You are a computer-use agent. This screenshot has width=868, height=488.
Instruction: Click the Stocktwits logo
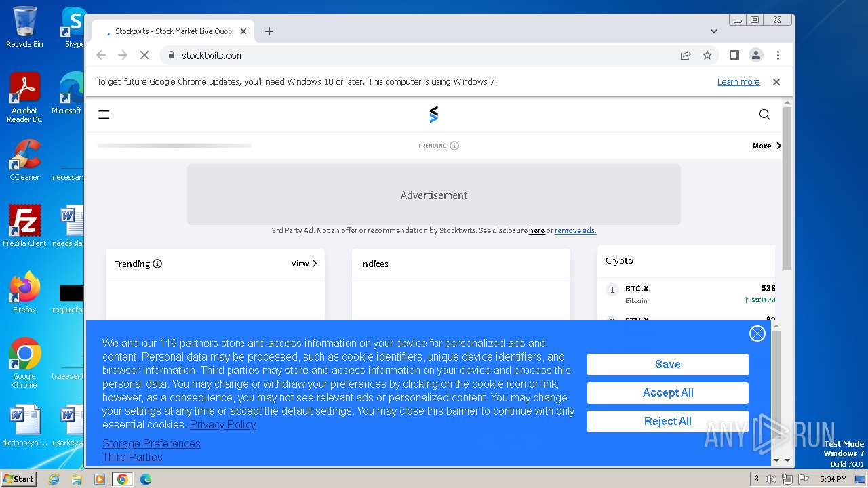[434, 115]
